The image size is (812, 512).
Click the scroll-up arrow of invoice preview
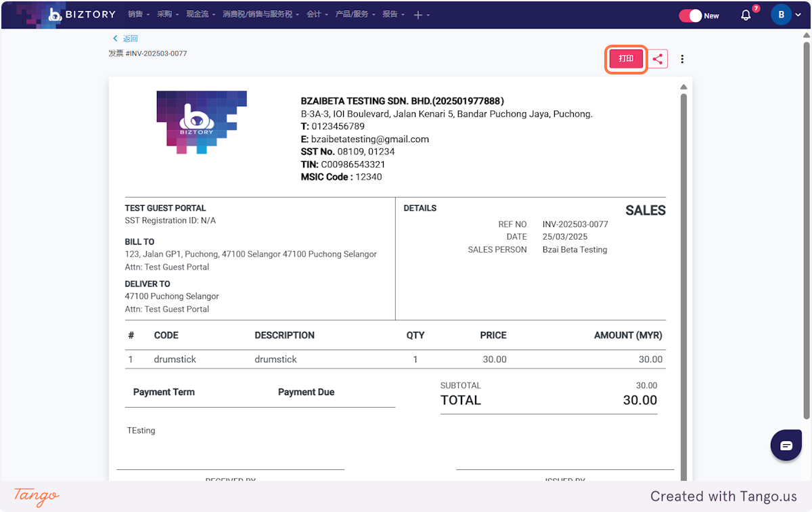coord(683,87)
